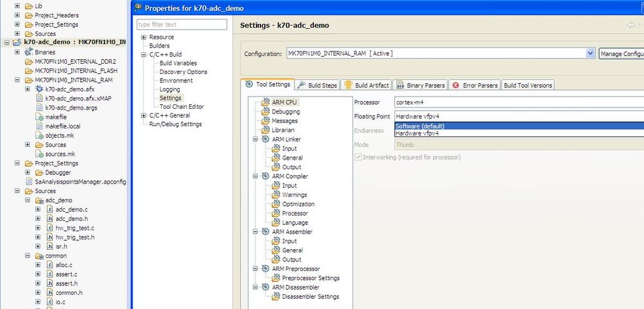
Task: Select k70-adc_demo.afx.xMAP file
Action: tap(78, 98)
